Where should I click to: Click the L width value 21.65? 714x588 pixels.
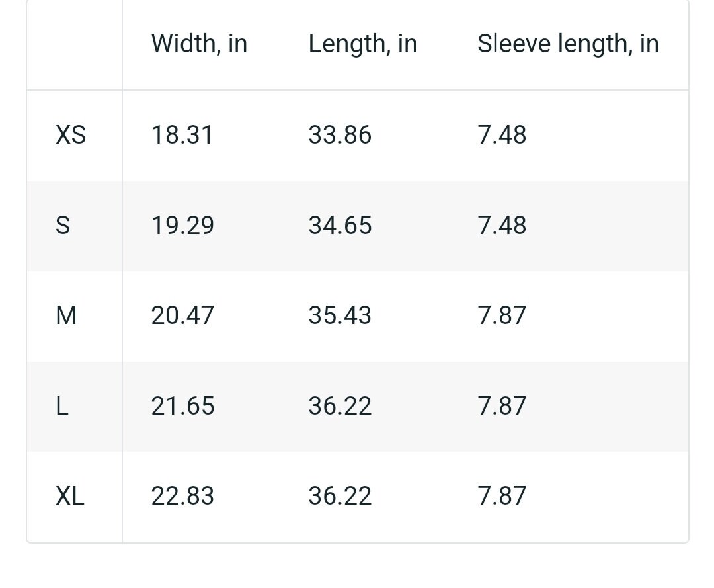[182, 406]
